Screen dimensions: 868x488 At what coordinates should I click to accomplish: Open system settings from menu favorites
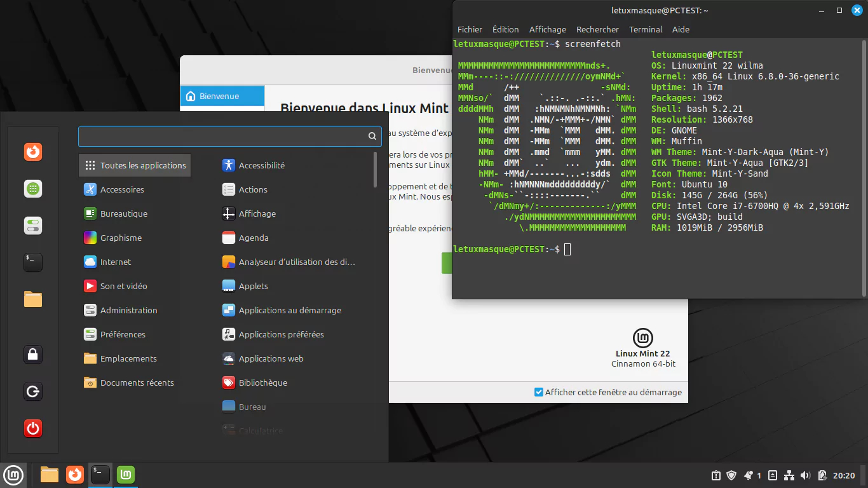pyautogui.click(x=33, y=226)
